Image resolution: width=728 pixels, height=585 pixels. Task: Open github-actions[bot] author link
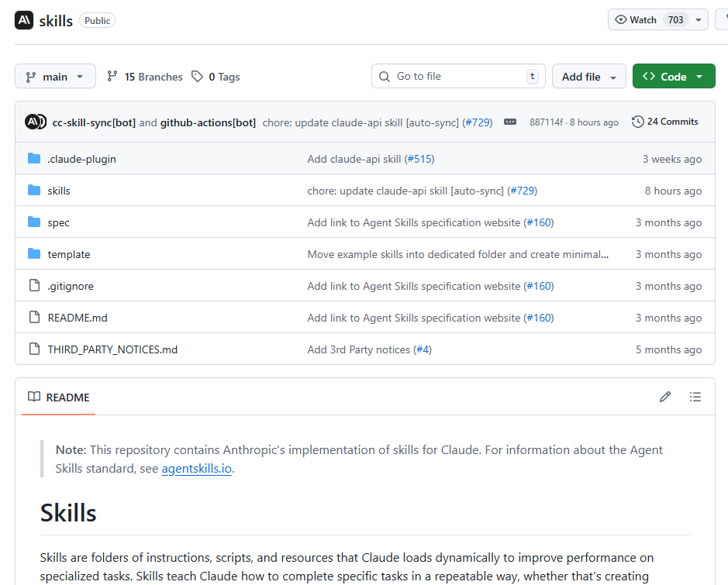(208, 122)
